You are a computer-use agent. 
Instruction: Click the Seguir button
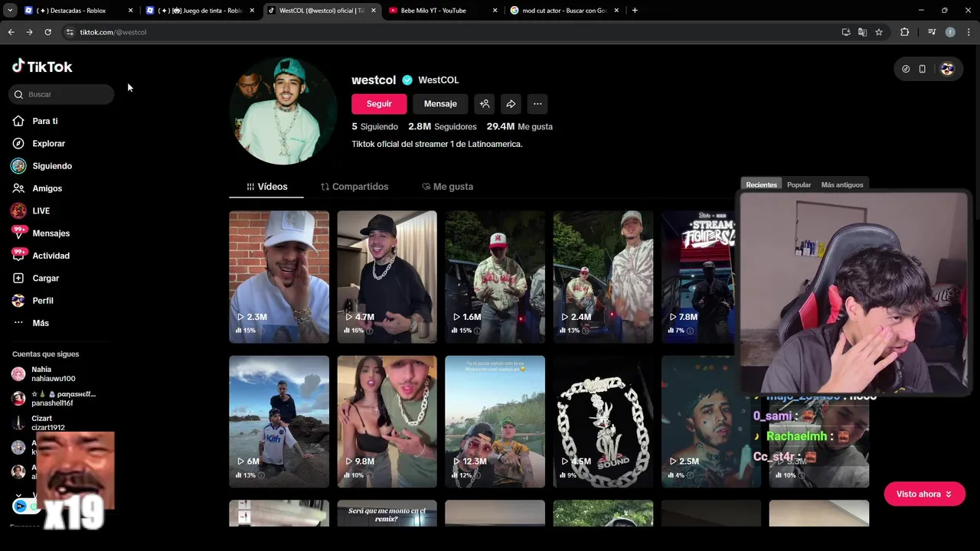point(379,104)
